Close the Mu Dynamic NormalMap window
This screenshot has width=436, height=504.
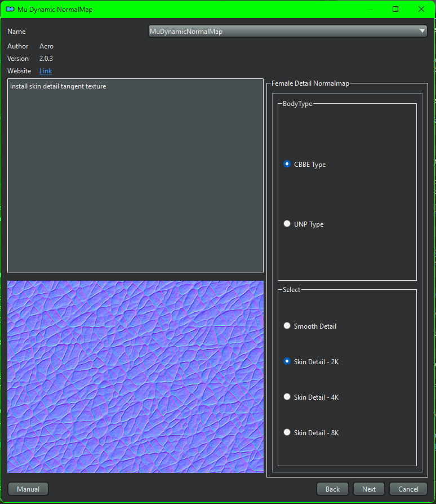(x=421, y=9)
